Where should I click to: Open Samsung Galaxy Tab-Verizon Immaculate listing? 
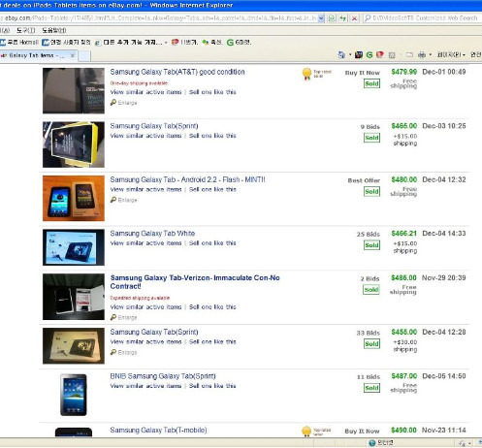[195, 282]
